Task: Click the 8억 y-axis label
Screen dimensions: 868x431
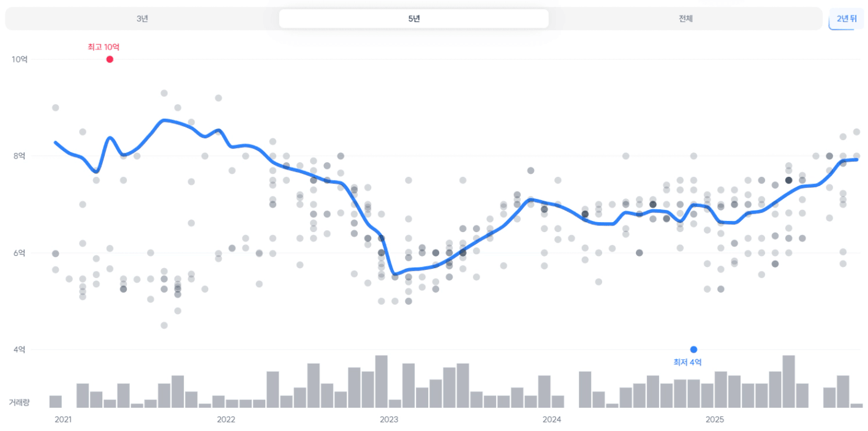Action: point(20,156)
